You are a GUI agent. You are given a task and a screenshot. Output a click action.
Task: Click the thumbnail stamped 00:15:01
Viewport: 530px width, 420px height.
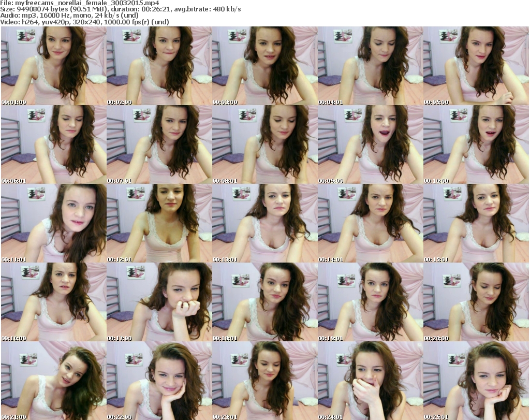[x=476, y=223]
